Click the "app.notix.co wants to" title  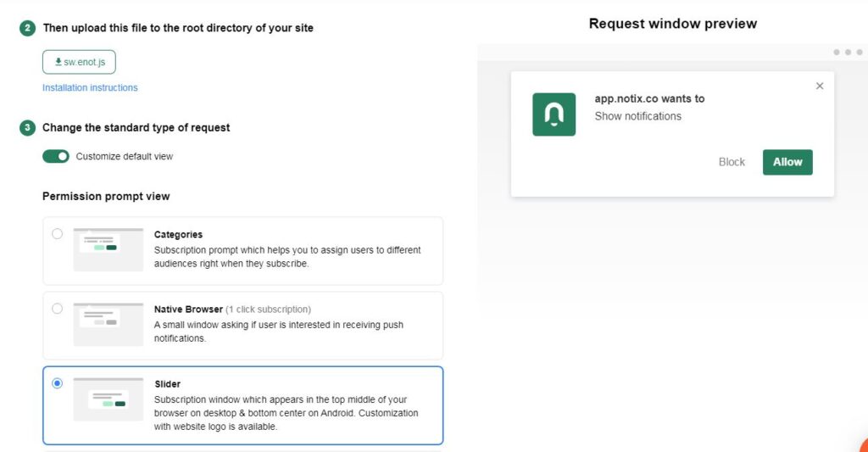point(649,98)
